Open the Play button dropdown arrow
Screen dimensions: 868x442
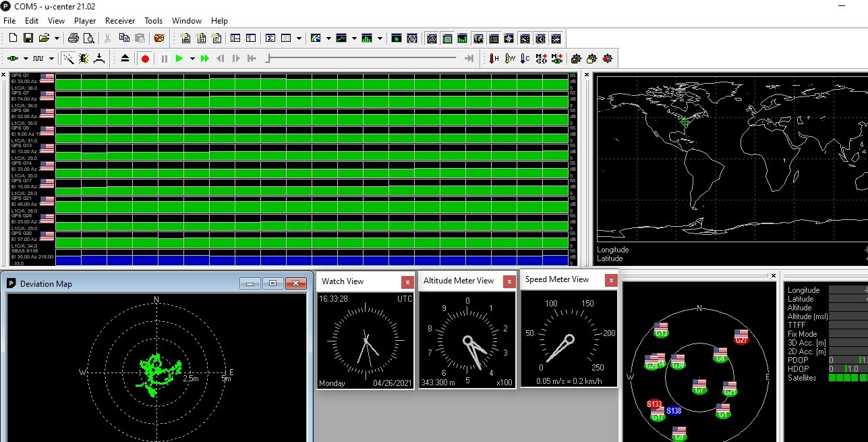click(192, 59)
